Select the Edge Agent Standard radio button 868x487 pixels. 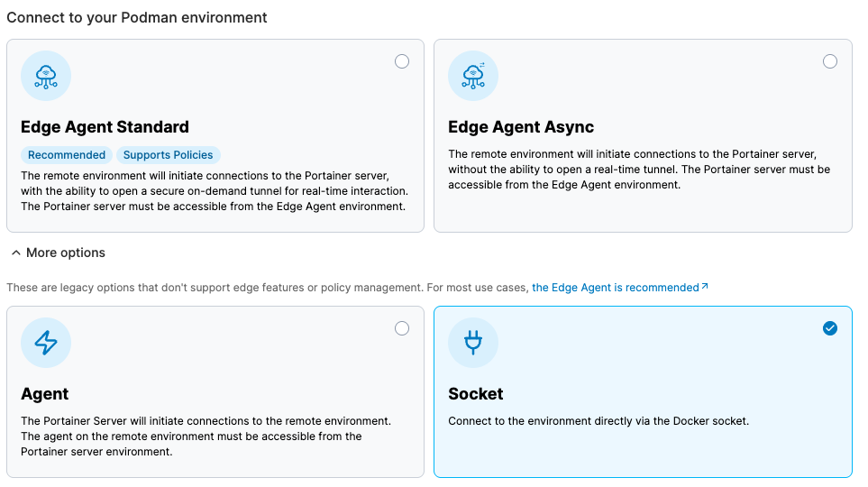[x=402, y=61]
